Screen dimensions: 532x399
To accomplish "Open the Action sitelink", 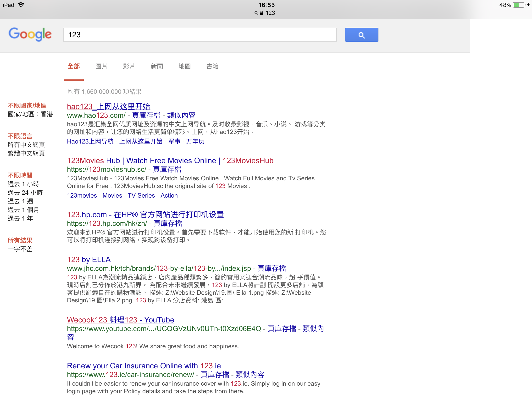I will pos(169,196).
